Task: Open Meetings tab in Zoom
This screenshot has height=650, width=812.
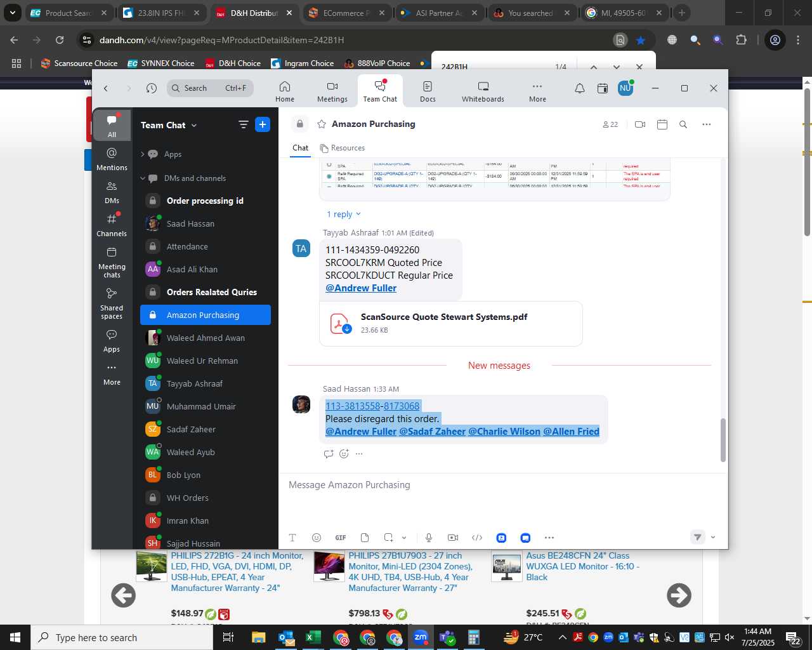Action: (332, 91)
